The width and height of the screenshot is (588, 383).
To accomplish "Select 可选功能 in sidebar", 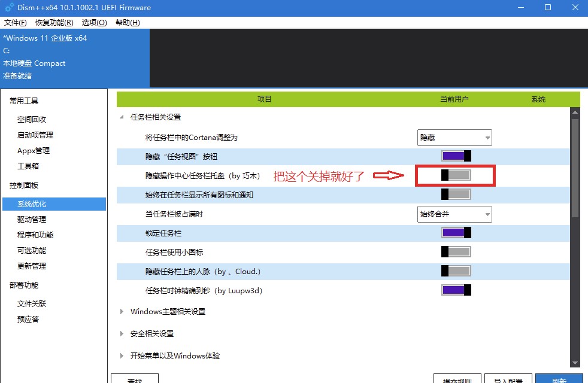I will click(x=32, y=250).
